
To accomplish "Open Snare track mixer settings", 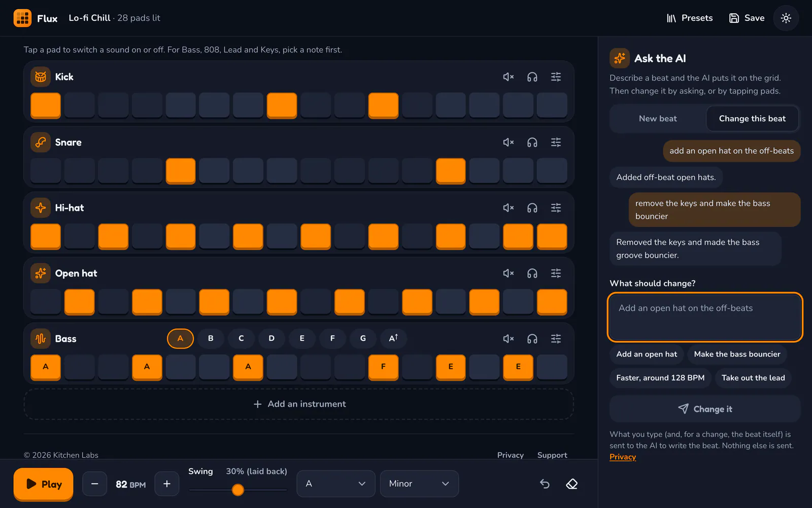I will [556, 142].
